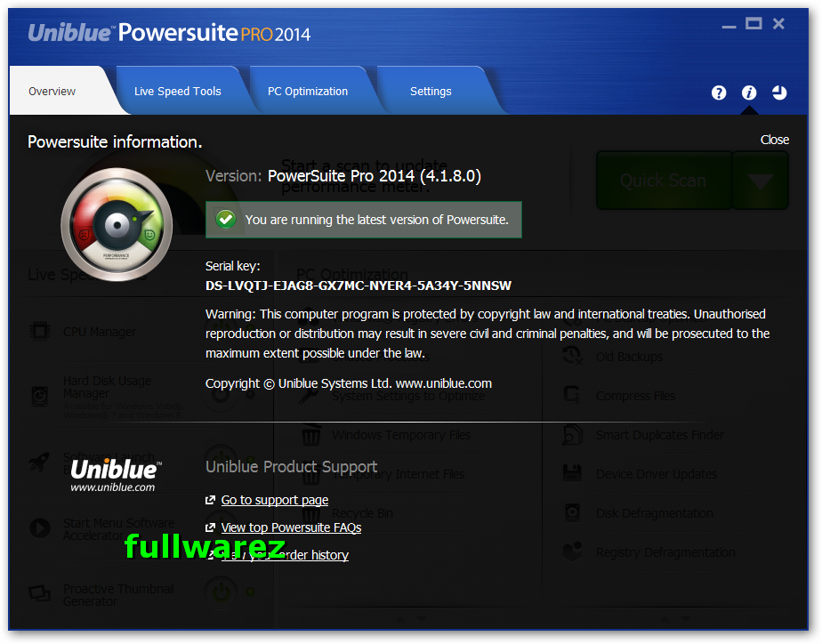Click the dimmed Software Launch rocket icon

(40, 463)
